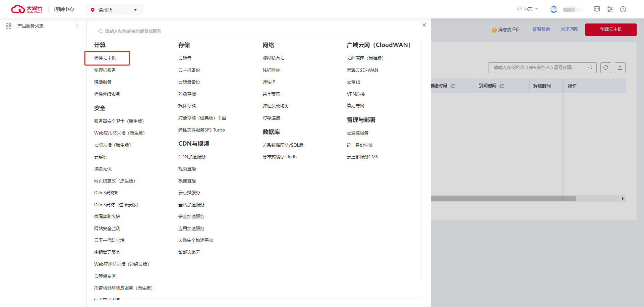Open 虚拟私有云
The height and width of the screenshot is (307, 644).
click(273, 58)
